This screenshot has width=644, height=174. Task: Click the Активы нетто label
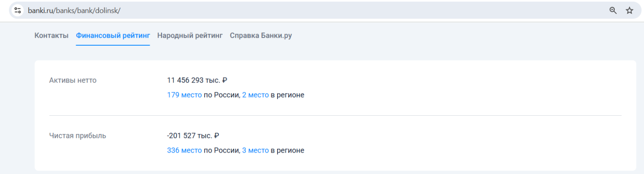[73, 81]
